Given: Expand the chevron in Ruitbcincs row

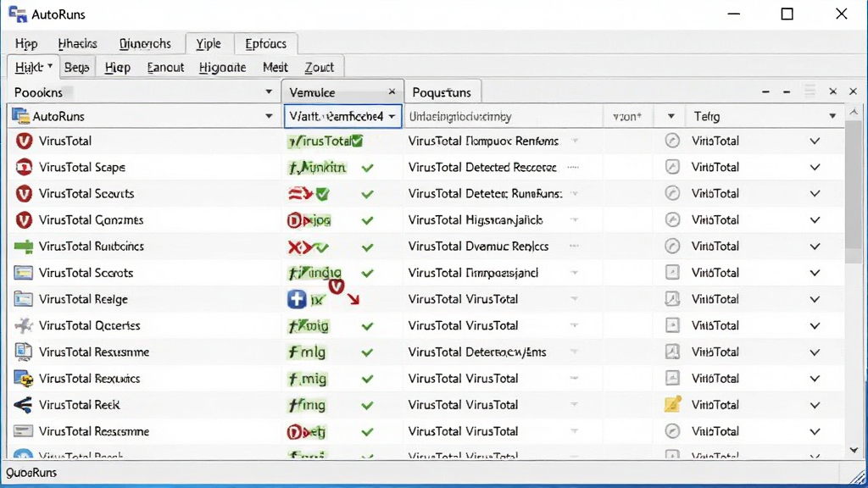Looking at the screenshot, I should 815,247.
